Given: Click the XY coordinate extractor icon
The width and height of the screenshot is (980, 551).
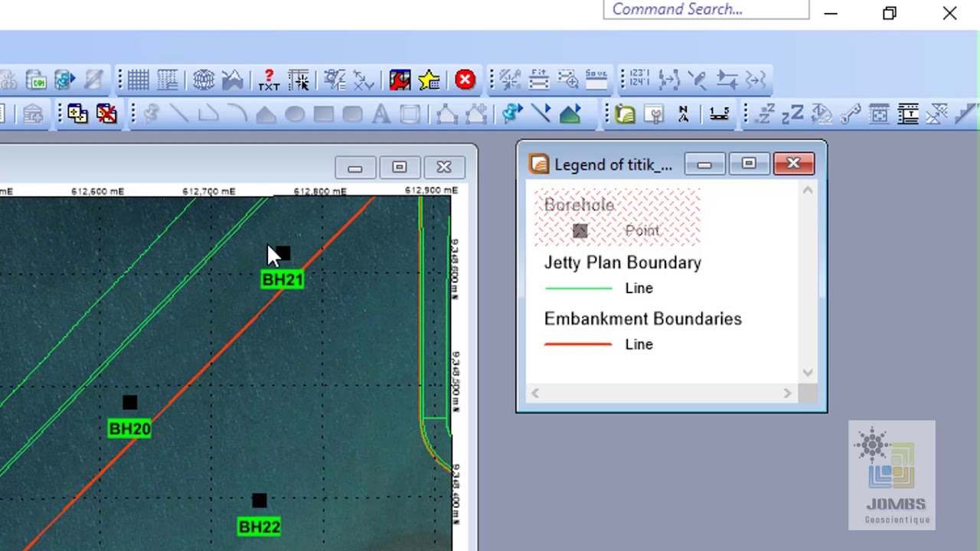Looking at the screenshot, I should 364,80.
